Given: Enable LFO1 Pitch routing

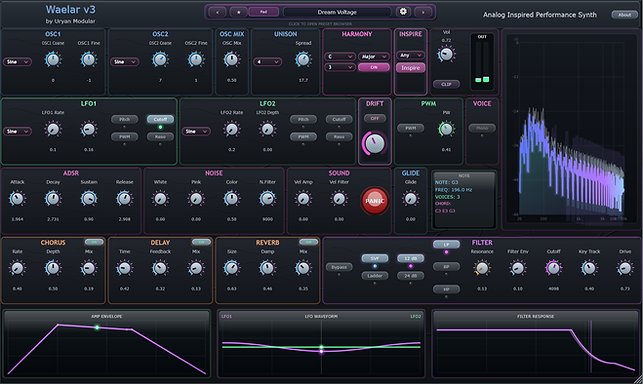Looking at the screenshot, I should point(124,119).
